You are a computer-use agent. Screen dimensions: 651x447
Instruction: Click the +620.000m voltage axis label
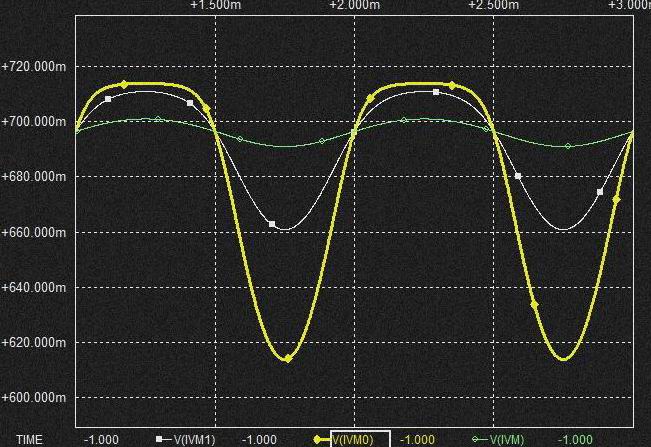click(x=34, y=342)
